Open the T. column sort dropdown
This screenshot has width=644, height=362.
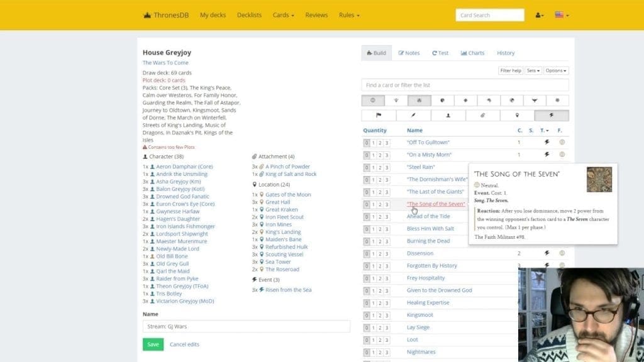coord(544,131)
